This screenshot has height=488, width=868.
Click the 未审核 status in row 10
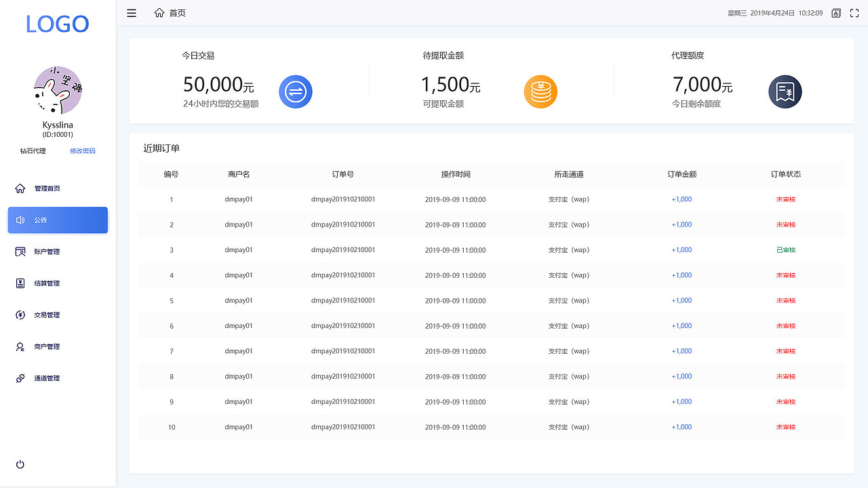pyautogui.click(x=786, y=427)
